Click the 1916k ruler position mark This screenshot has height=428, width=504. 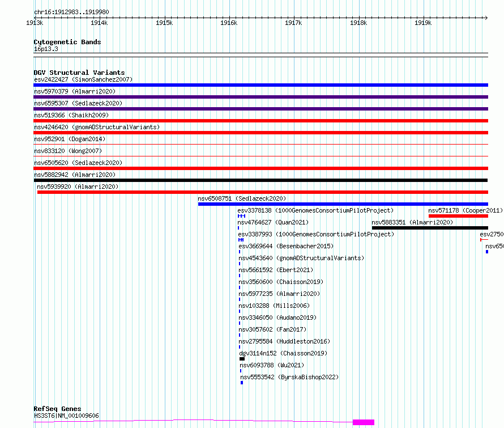229,23
